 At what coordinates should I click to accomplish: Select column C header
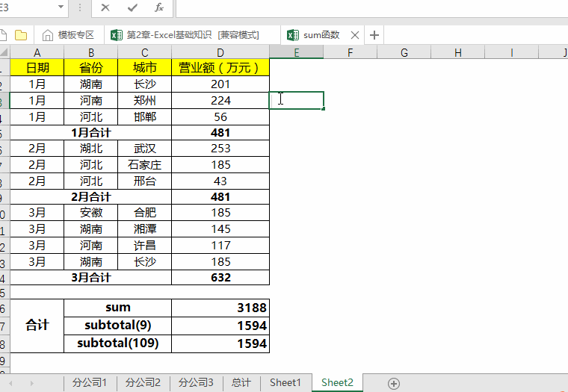pyautogui.click(x=144, y=53)
